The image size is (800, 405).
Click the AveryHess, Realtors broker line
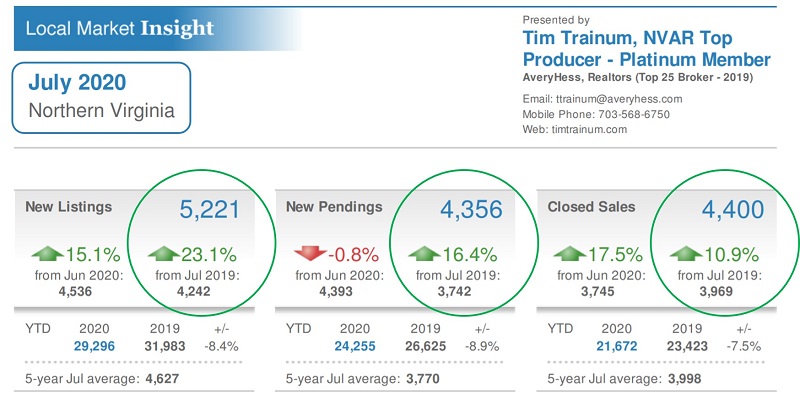637,77
